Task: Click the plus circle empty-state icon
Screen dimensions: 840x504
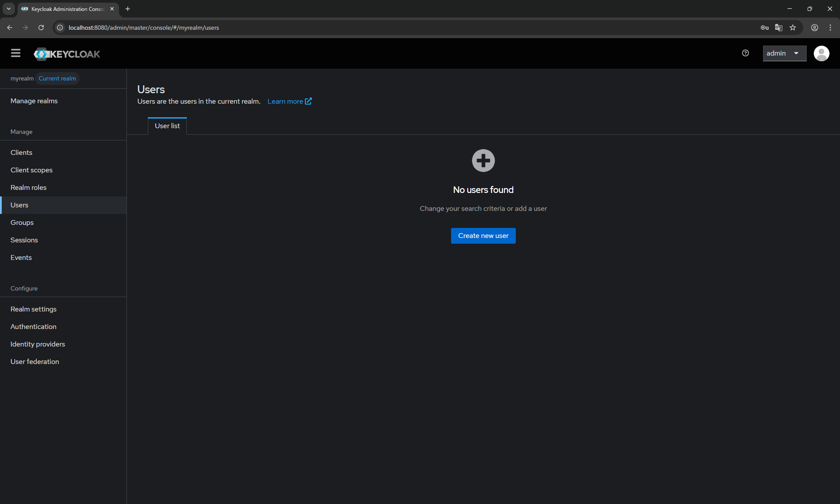Action: pyautogui.click(x=483, y=161)
